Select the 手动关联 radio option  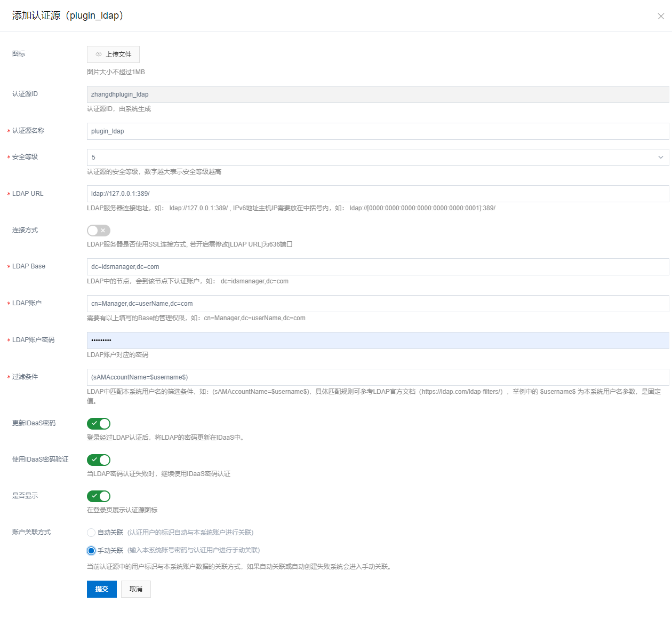coord(91,551)
